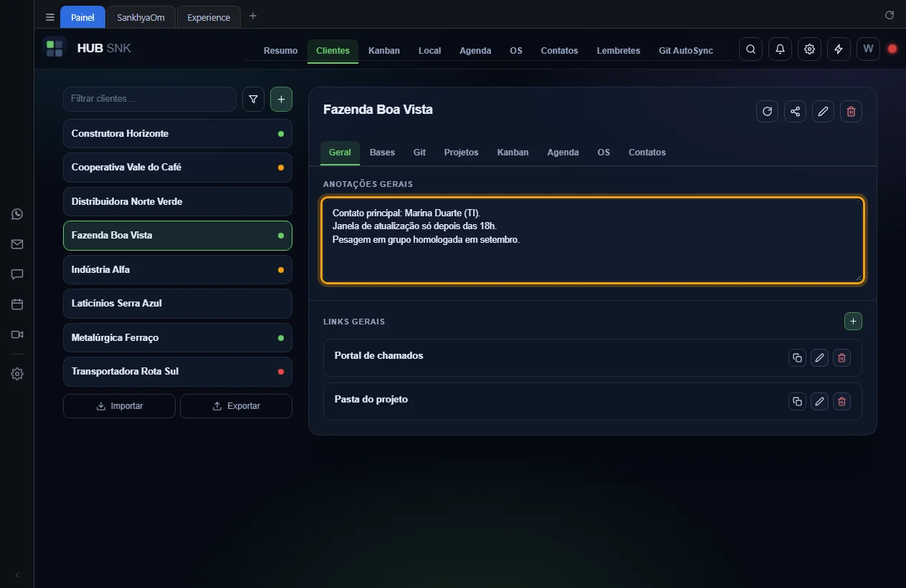
Task: Select client Transportadora Rota Sul
Action: (x=178, y=372)
